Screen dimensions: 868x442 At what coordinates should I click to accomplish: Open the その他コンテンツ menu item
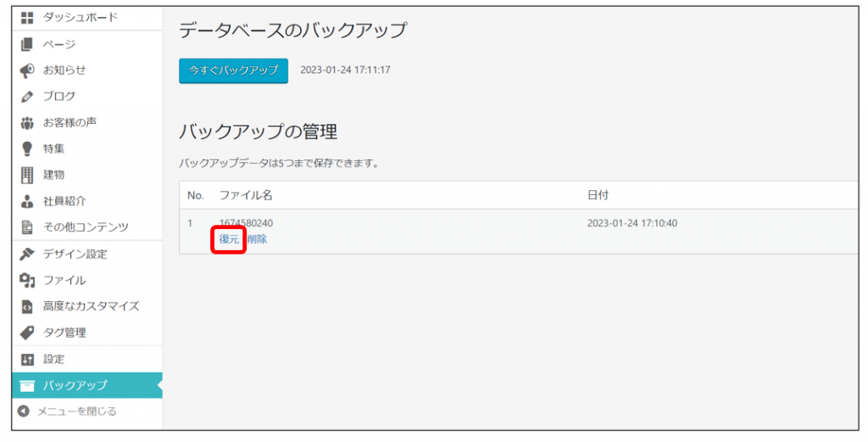coord(86,227)
